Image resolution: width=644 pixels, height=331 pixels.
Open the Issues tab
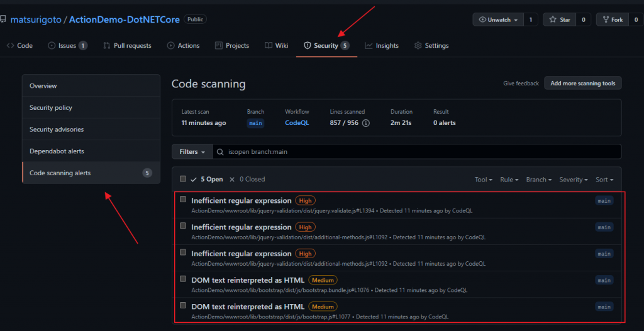tap(68, 45)
